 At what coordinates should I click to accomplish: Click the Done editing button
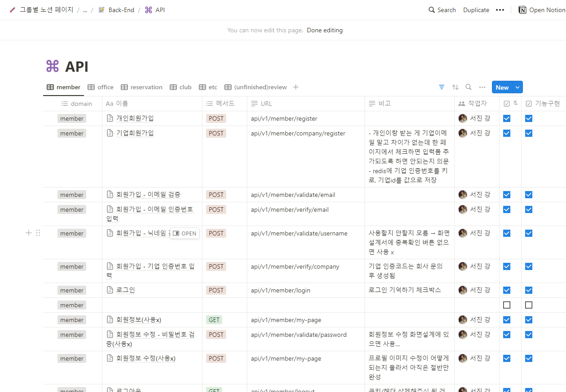click(x=325, y=30)
